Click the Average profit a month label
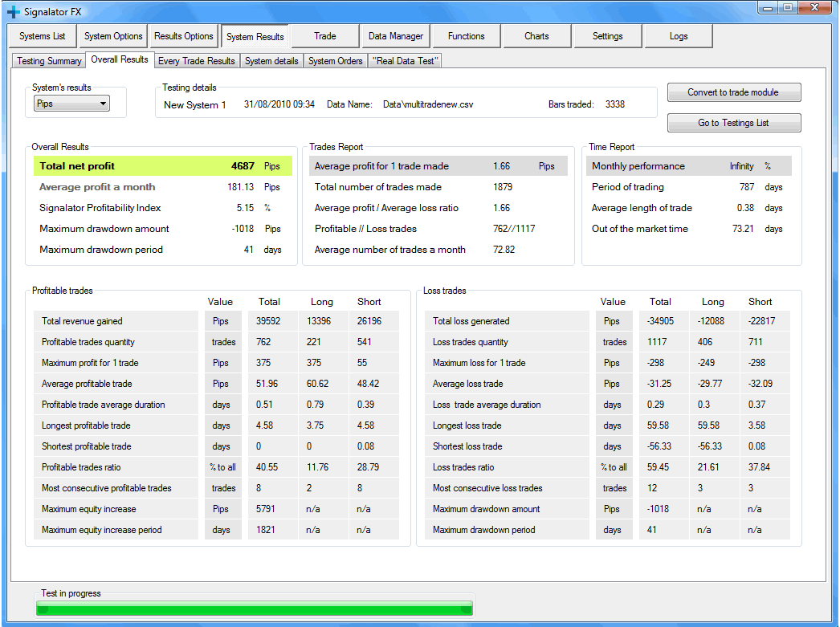840x627 pixels. click(97, 187)
